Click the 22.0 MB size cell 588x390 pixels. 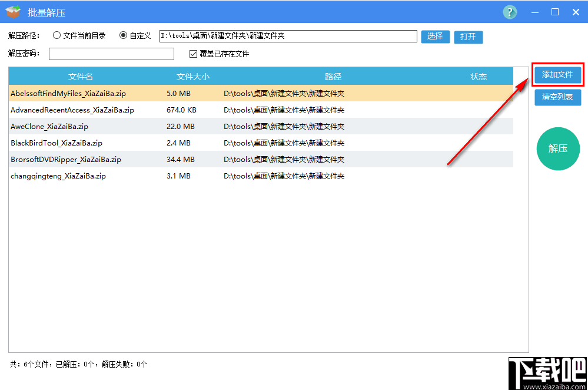(181, 127)
